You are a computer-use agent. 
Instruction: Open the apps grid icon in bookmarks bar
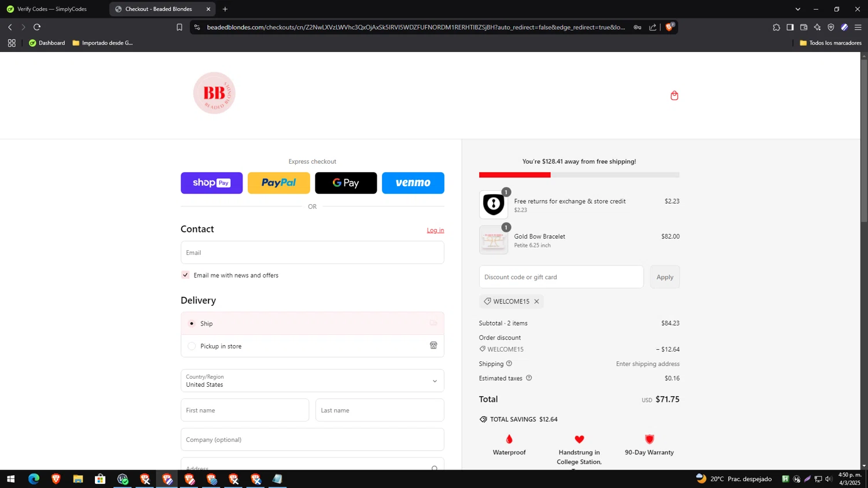[x=12, y=43]
